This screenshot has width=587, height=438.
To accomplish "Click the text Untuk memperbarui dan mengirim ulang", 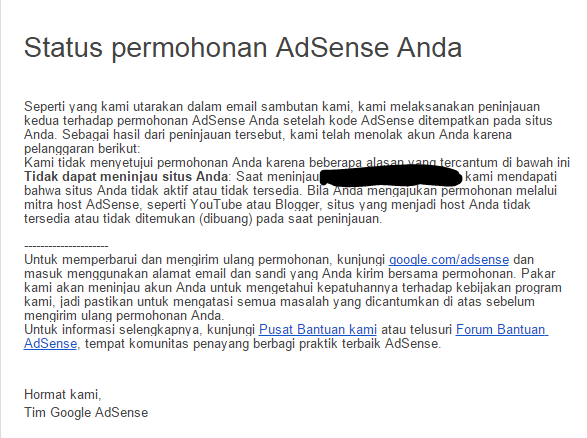I will click(139, 259).
